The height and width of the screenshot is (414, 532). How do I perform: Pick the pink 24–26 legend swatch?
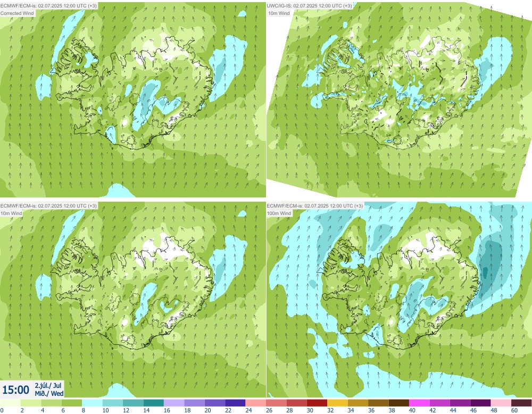point(256,403)
